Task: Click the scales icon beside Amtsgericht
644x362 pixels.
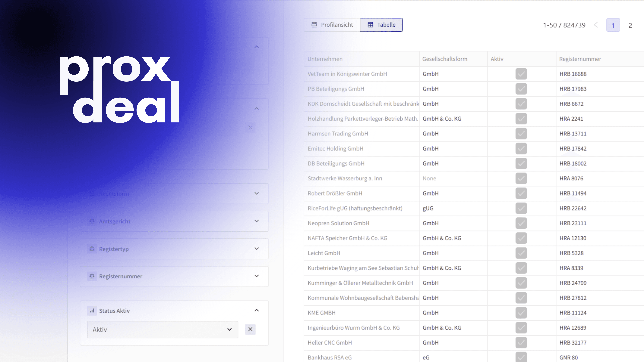Action: point(92,221)
